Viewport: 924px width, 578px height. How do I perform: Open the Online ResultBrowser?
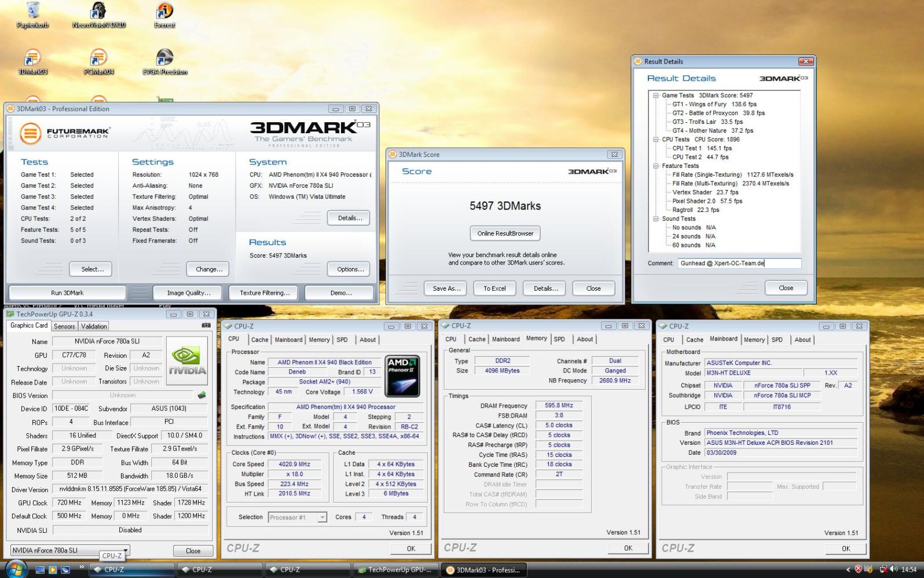(x=505, y=233)
